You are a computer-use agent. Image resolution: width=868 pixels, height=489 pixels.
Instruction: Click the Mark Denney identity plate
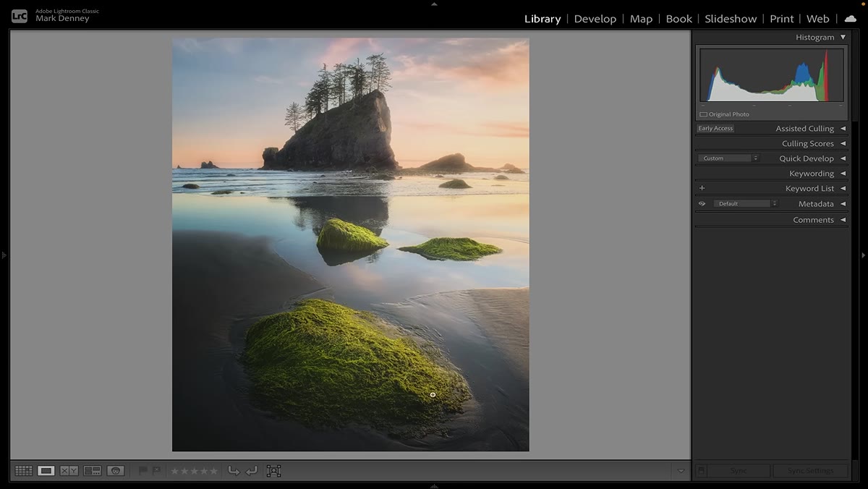pyautogui.click(x=62, y=19)
